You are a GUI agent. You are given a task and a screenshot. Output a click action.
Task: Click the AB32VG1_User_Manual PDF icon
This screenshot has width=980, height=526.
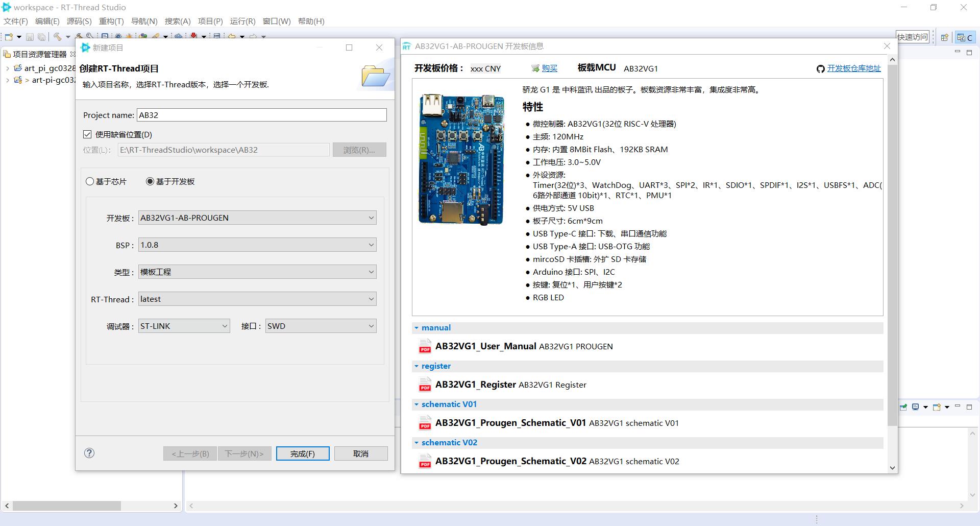tap(425, 346)
